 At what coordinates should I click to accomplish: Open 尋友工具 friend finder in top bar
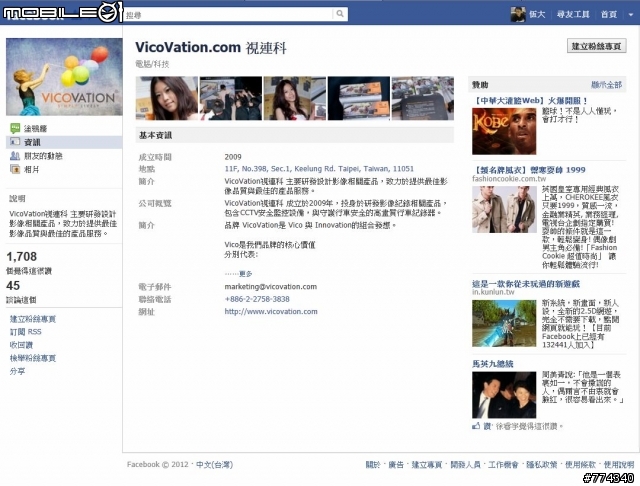(x=573, y=14)
